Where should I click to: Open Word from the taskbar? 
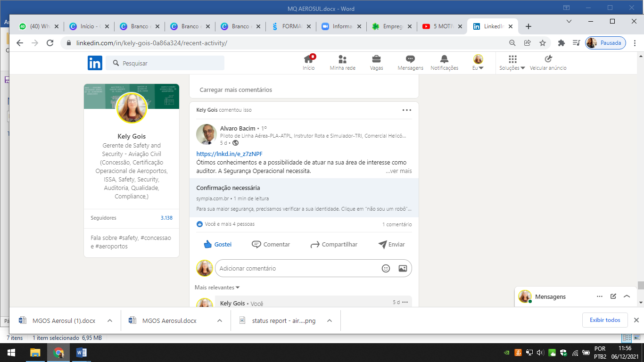click(x=81, y=353)
